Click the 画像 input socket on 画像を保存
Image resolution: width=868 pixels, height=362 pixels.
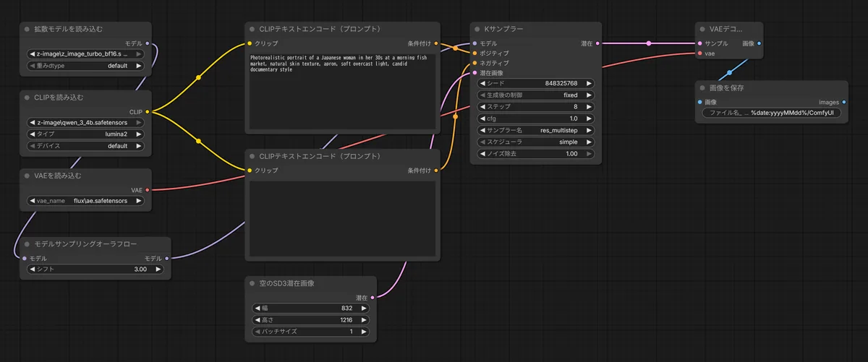coord(700,102)
